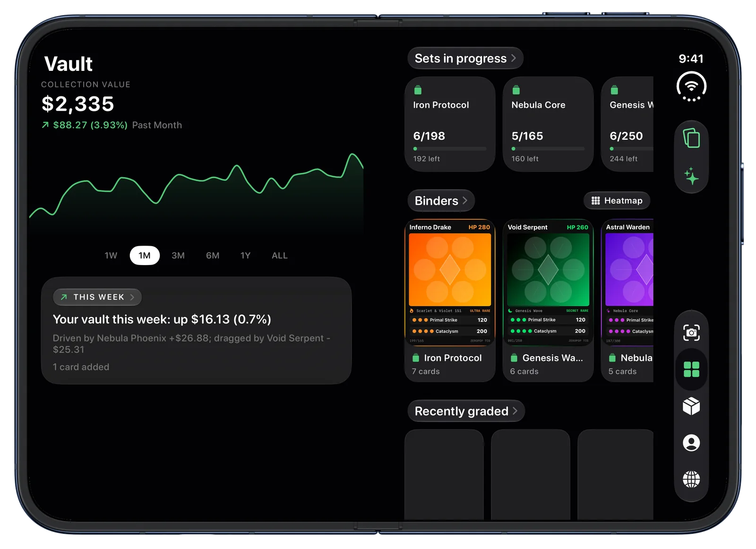Image resolution: width=756 pixels, height=549 pixels.
Task: Select the 1W time range
Action: pos(111,256)
